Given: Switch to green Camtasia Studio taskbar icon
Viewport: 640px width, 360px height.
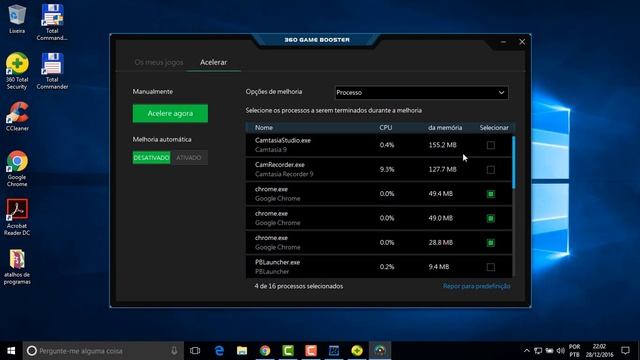Looking at the screenshot, I should click(x=288, y=351).
